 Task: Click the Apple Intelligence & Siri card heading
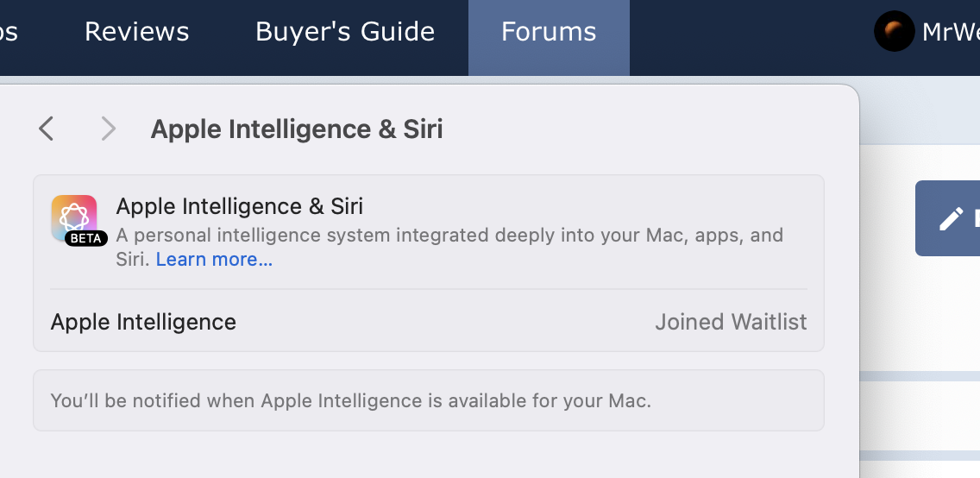pos(239,206)
